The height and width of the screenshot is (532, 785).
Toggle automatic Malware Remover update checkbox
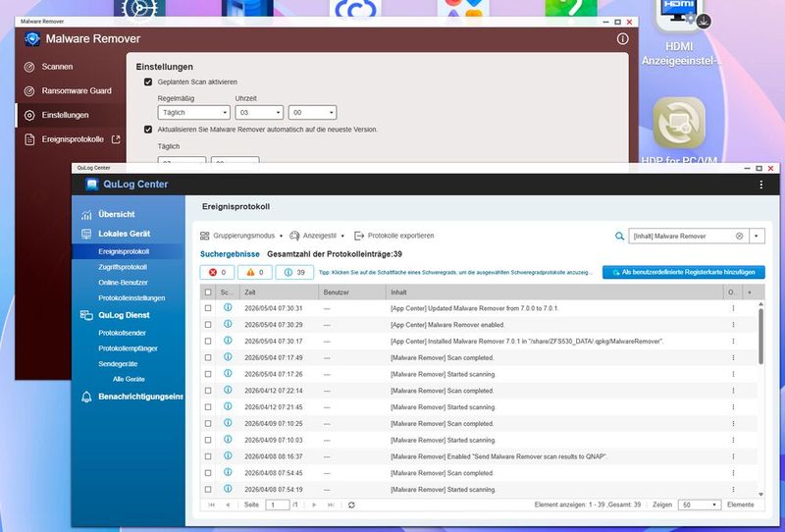(148, 130)
